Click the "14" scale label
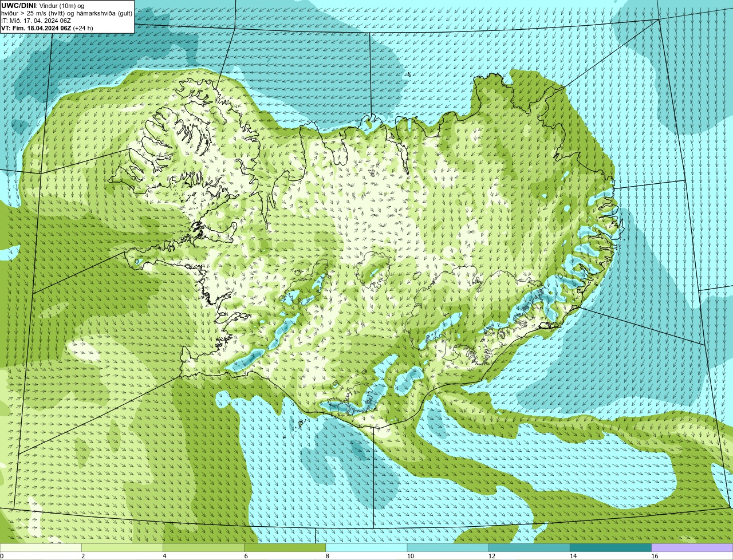Image resolution: width=733 pixels, height=560 pixels. click(x=573, y=556)
